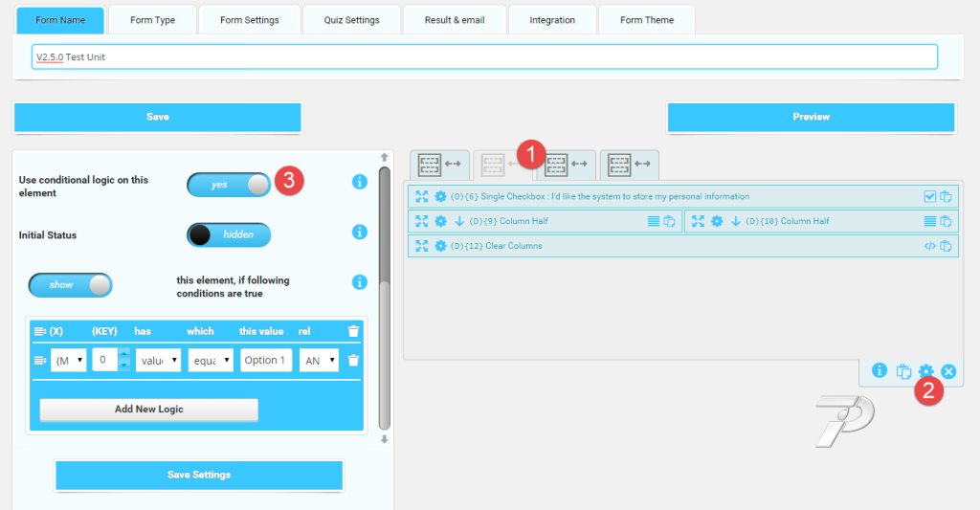Image resolution: width=980 pixels, height=510 pixels.
Task: Click info icon beside Initial Status
Action: (360, 232)
